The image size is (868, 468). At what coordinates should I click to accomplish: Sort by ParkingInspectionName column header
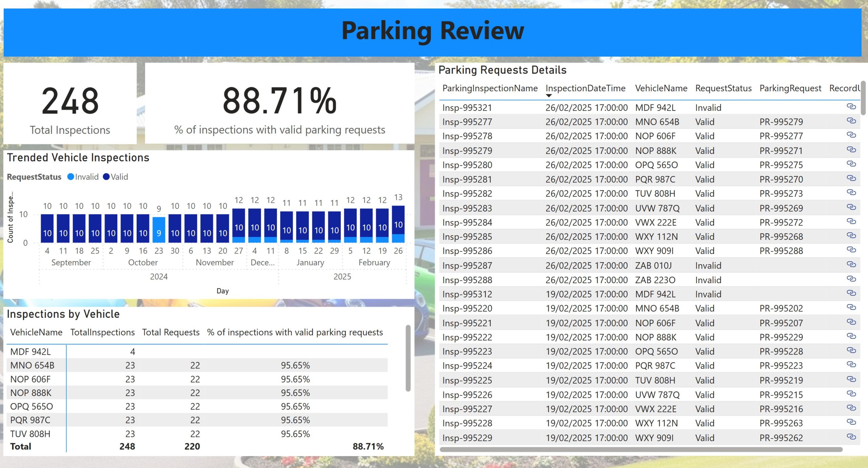pyautogui.click(x=490, y=89)
